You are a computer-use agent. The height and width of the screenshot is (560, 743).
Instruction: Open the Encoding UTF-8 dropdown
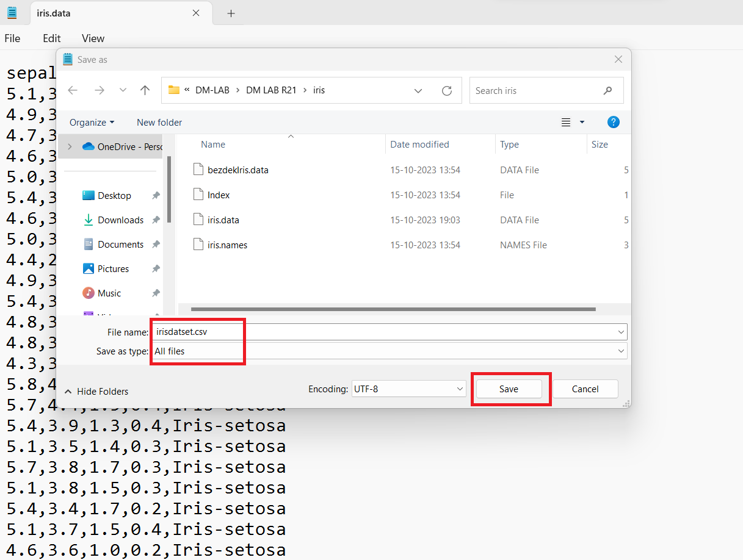409,389
